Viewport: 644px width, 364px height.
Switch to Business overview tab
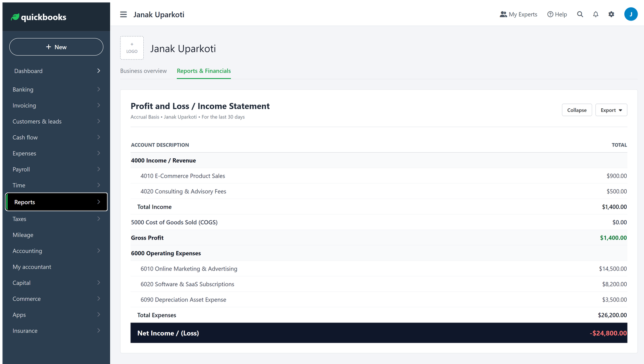click(143, 71)
